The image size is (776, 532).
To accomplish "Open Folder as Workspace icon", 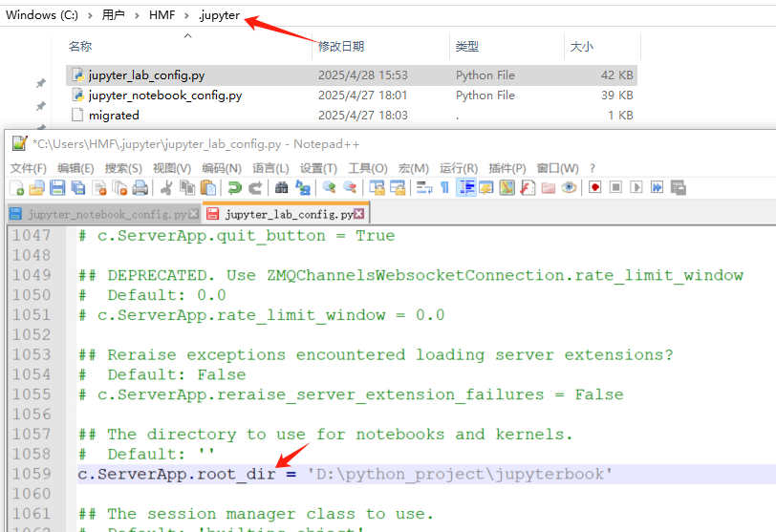I will (549, 188).
